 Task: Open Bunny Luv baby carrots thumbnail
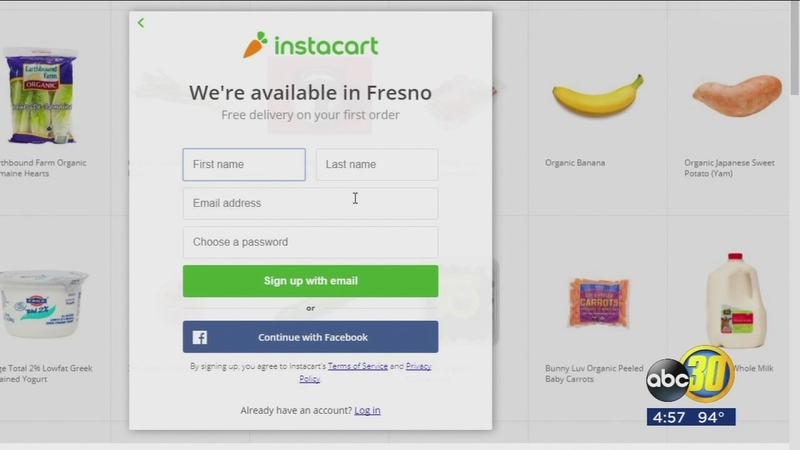[598, 303]
